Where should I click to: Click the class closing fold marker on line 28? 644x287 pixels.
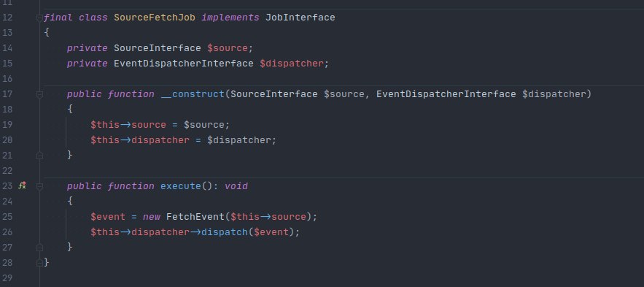pos(39,262)
